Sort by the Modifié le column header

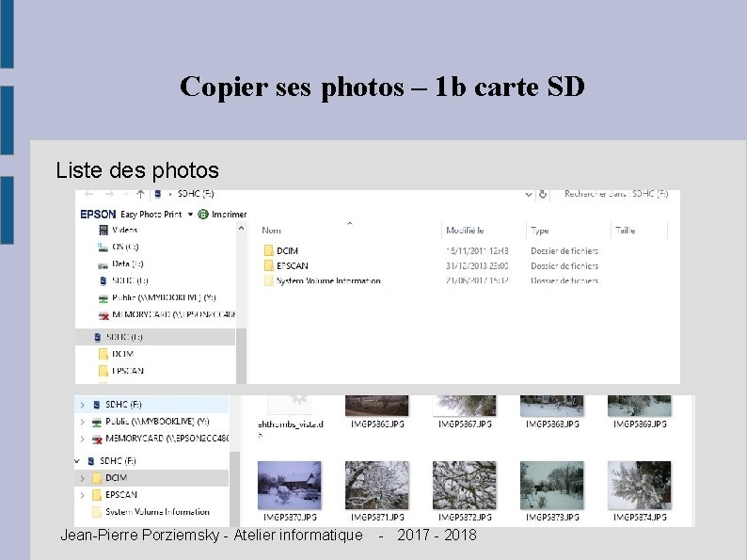[465, 231]
